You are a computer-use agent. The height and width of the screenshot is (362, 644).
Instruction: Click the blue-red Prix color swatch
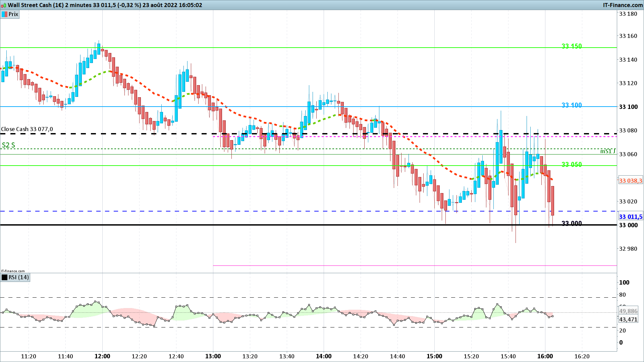pos(5,14)
